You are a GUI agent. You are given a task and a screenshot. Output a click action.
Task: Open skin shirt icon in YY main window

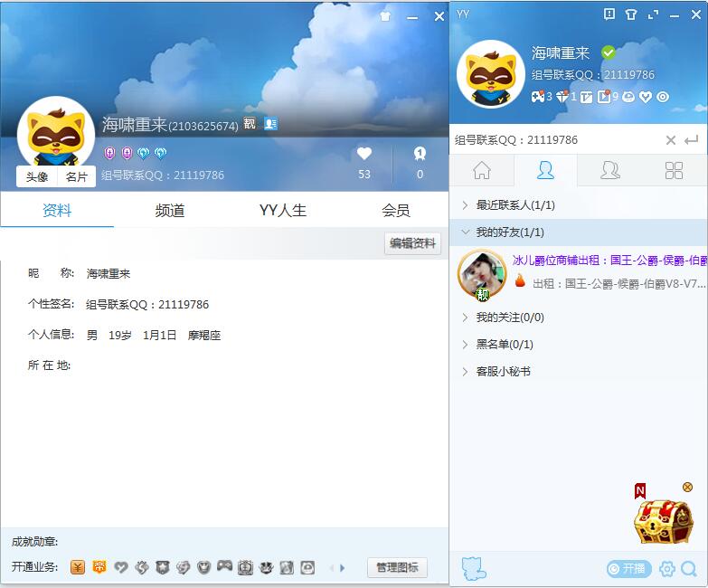(x=631, y=14)
